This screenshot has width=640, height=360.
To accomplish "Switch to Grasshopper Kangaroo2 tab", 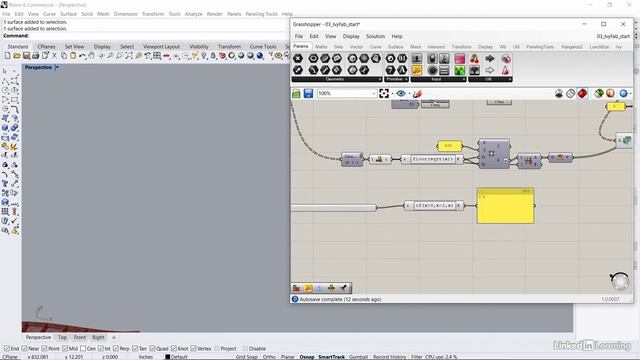I will 572,47.
